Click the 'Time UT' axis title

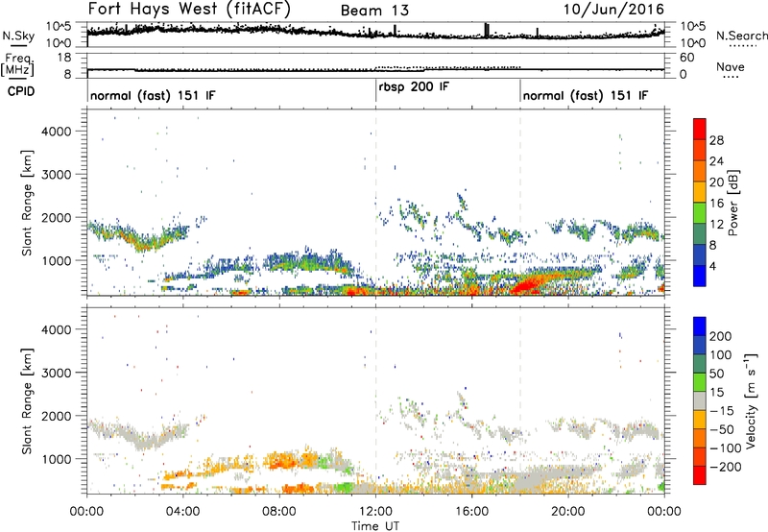375,525
